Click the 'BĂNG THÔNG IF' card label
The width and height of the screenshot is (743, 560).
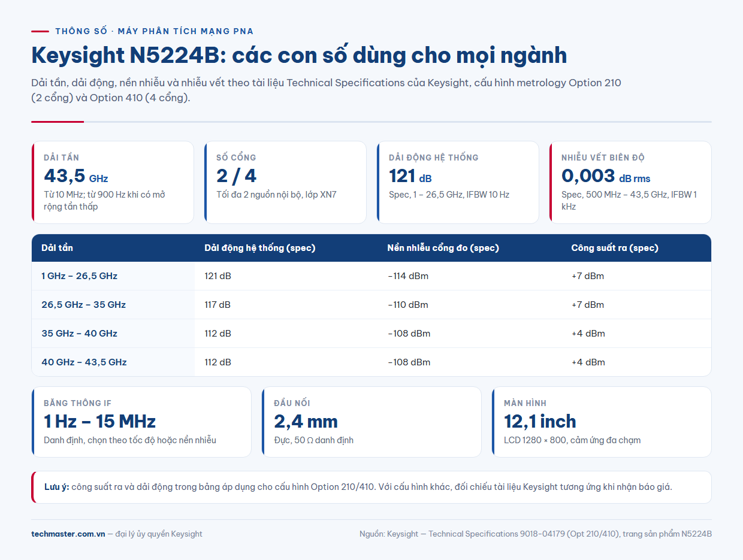77,403
